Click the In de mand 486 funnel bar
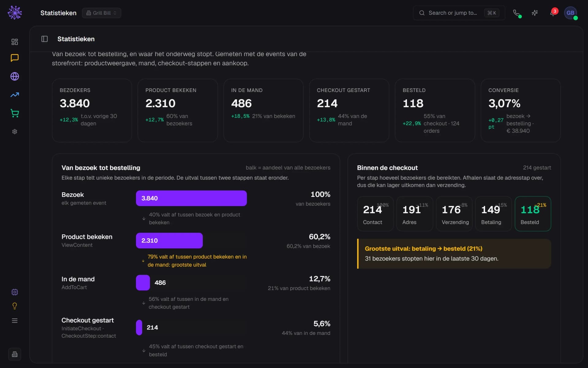 (143, 282)
